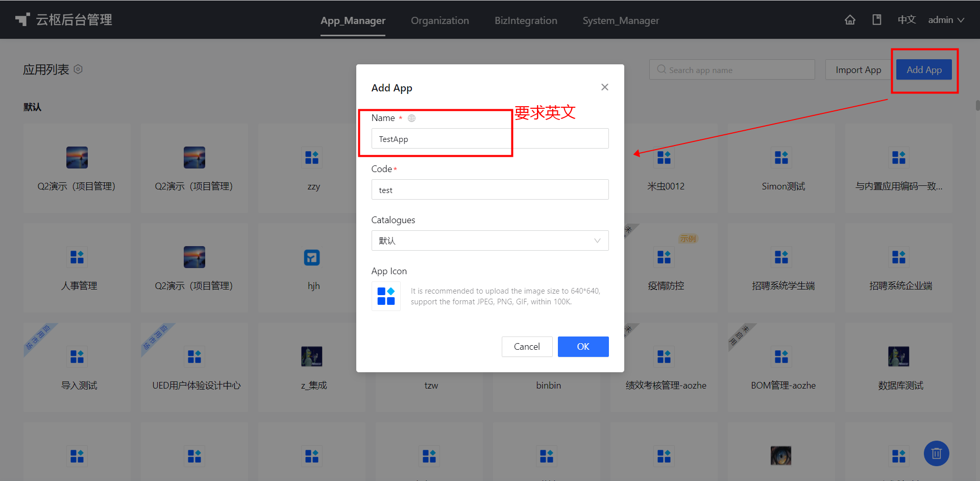Open the App_Manager tab
Viewport: 980px width, 481px height.
click(353, 20)
